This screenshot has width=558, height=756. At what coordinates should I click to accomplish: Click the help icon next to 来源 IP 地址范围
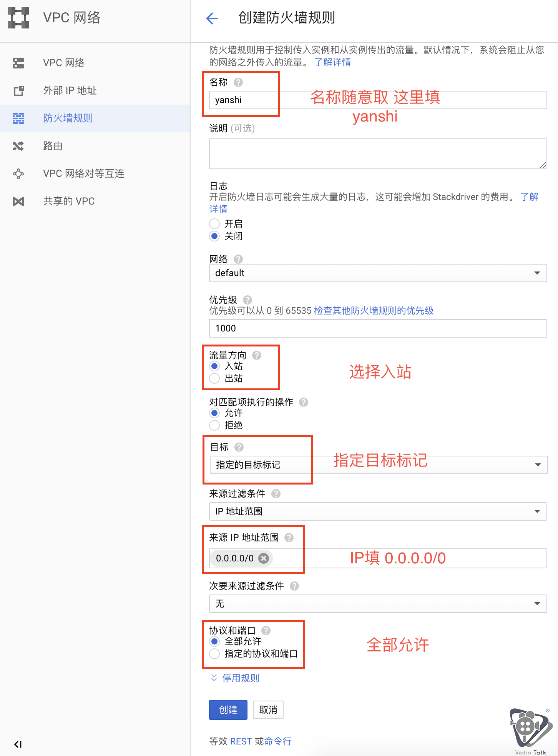tap(289, 537)
